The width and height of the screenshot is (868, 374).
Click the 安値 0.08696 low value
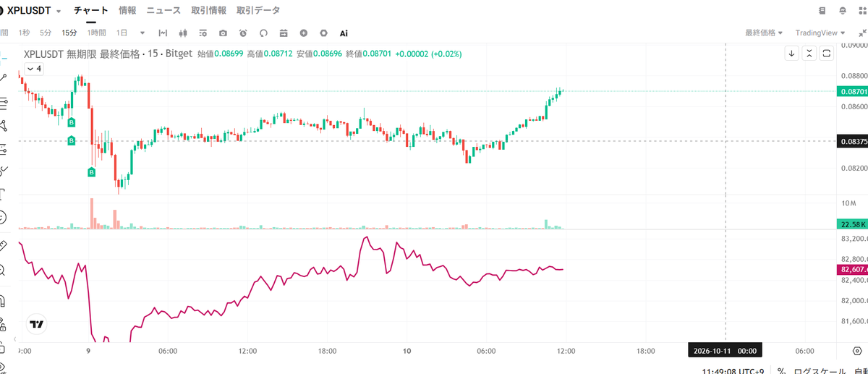[x=319, y=54]
